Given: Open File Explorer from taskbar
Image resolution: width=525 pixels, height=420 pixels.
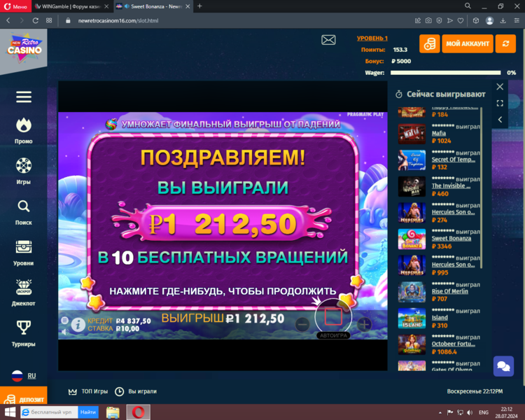Looking at the screenshot, I should 113,412.
